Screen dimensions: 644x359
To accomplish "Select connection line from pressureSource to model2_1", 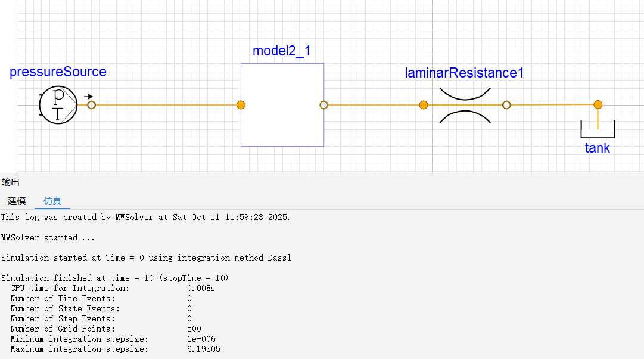I will 166,105.
